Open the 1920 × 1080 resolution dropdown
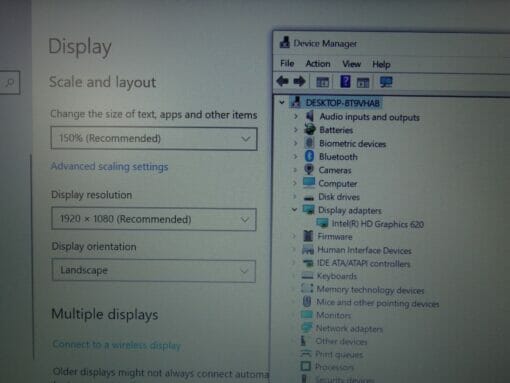This screenshot has width=510, height=383. click(154, 219)
